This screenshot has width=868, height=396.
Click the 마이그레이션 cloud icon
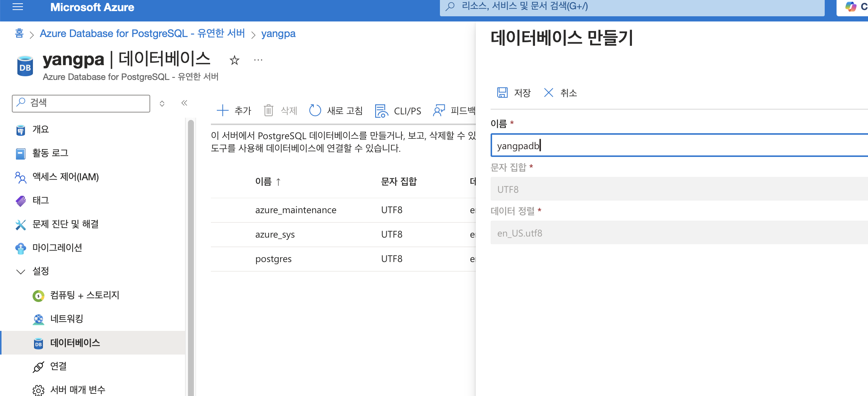click(21, 248)
